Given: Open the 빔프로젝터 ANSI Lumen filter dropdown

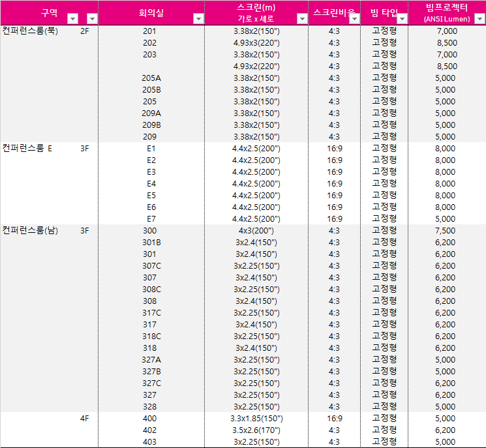Looking at the screenshot, I should click(x=479, y=19).
